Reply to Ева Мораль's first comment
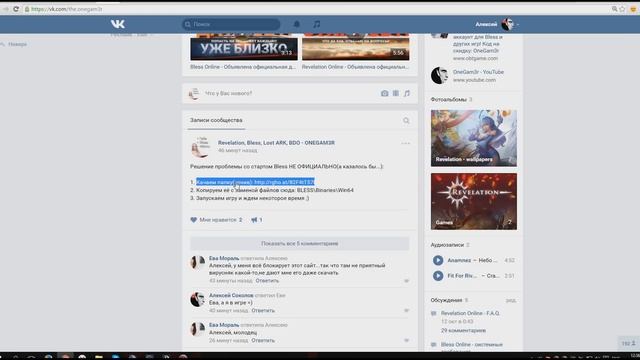 coord(267,281)
